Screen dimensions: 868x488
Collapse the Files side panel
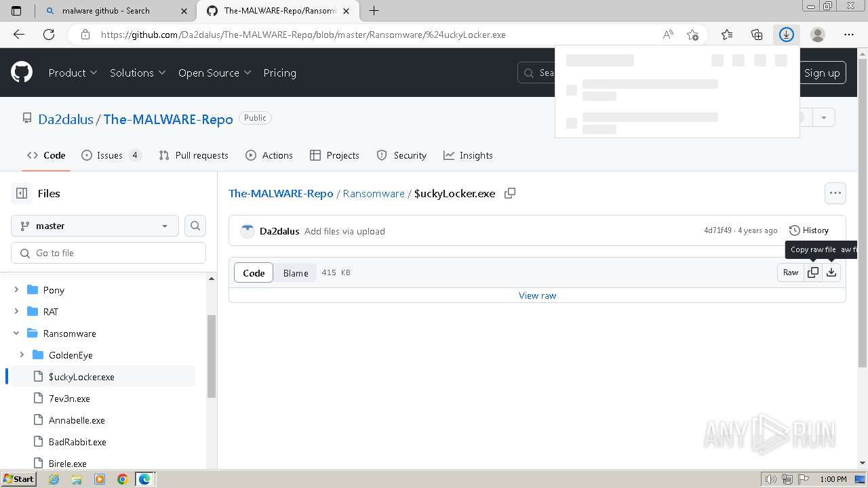(22, 193)
